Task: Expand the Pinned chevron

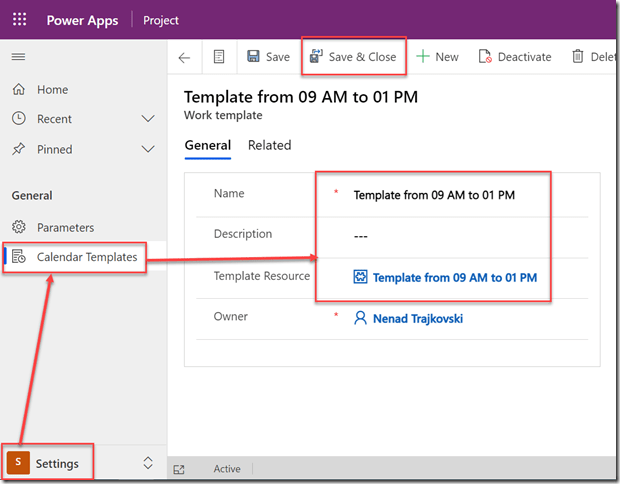Action: pos(148,149)
